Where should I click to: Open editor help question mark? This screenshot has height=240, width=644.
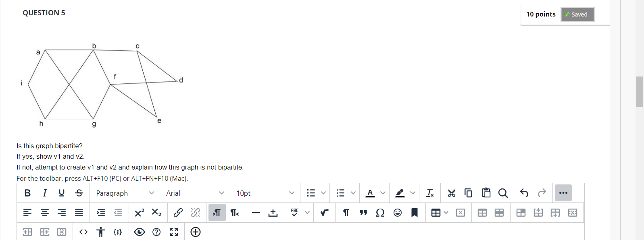pyautogui.click(x=156, y=232)
